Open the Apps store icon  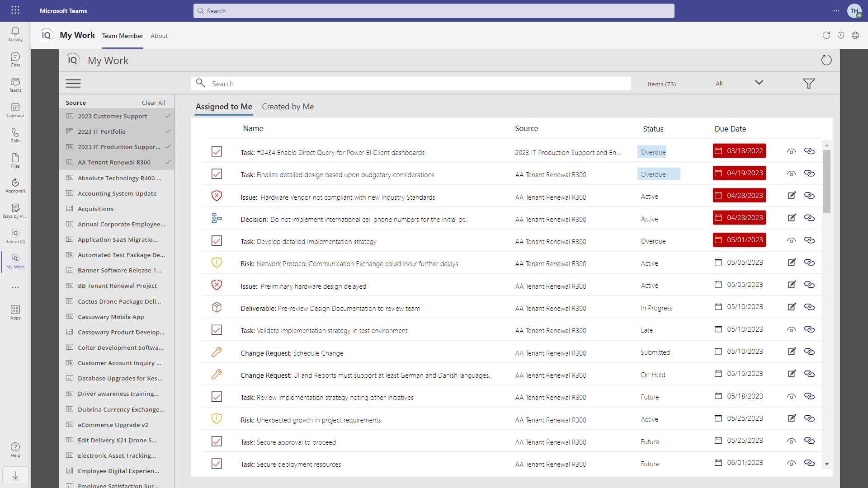(15, 312)
